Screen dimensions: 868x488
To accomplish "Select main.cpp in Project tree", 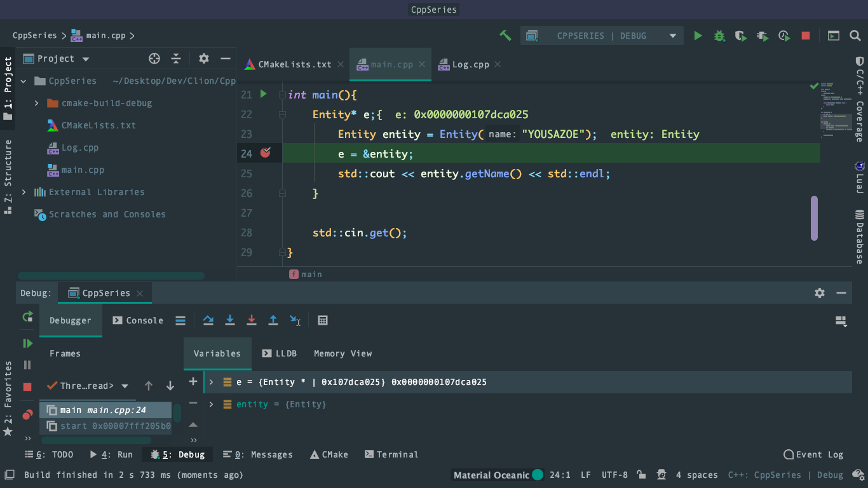I will coord(83,170).
